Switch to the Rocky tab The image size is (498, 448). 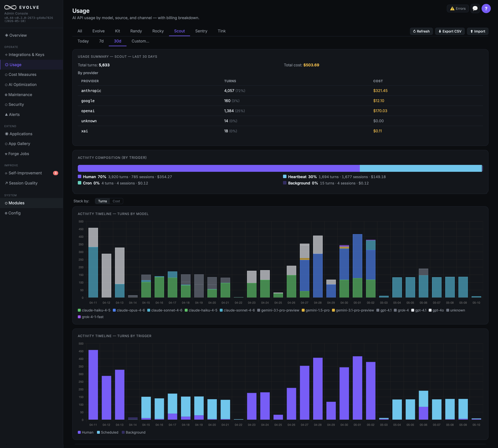pyautogui.click(x=158, y=31)
